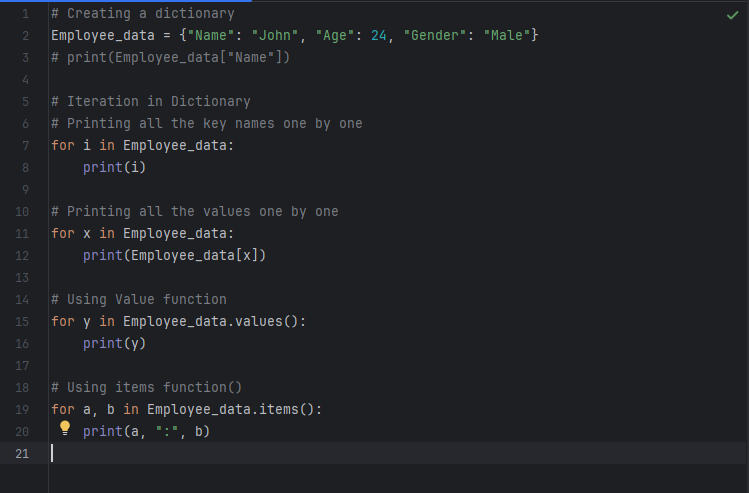This screenshot has width=749, height=493.
Task: Click comment 'Printing all the values one by one'
Action: (203, 211)
